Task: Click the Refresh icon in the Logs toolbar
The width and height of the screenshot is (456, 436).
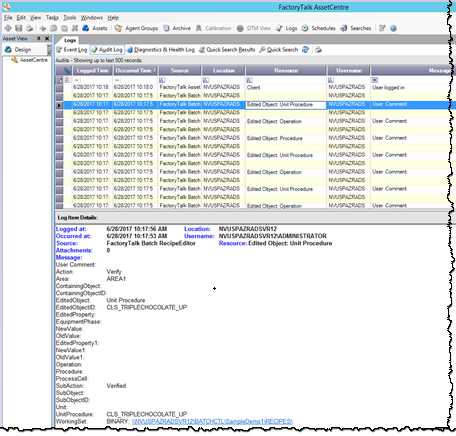Action: pyautogui.click(x=305, y=50)
